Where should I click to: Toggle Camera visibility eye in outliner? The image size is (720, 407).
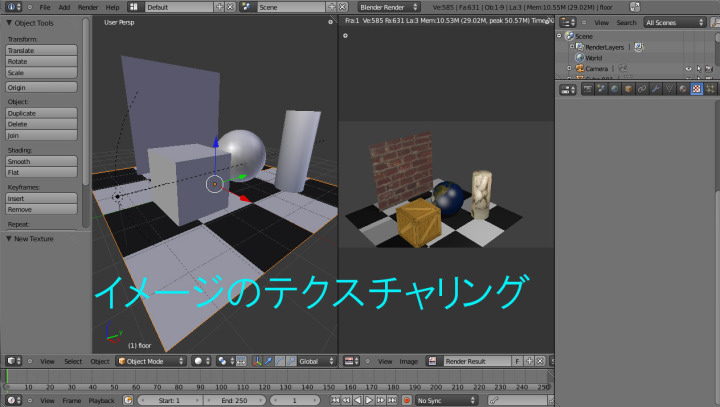click(x=688, y=69)
